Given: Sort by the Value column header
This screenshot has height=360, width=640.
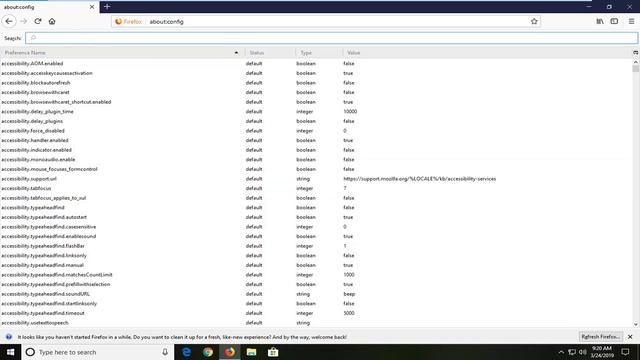Looking at the screenshot, I should pyautogui.click(x=487, y=53).
